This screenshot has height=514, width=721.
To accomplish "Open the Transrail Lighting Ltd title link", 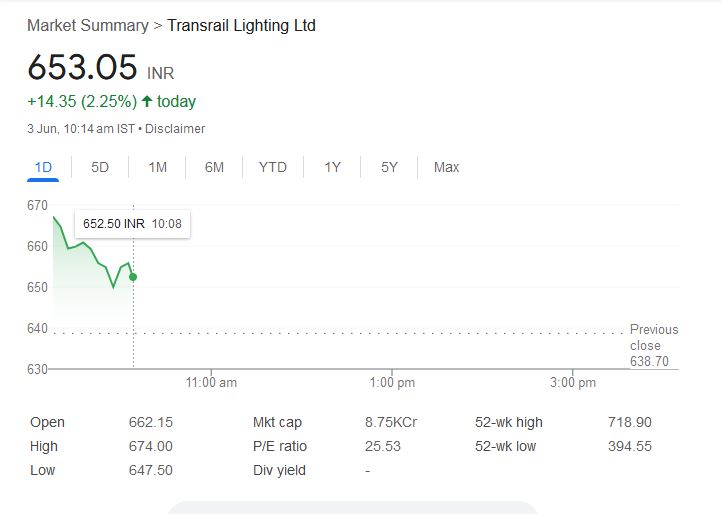I will click(241, 25).
